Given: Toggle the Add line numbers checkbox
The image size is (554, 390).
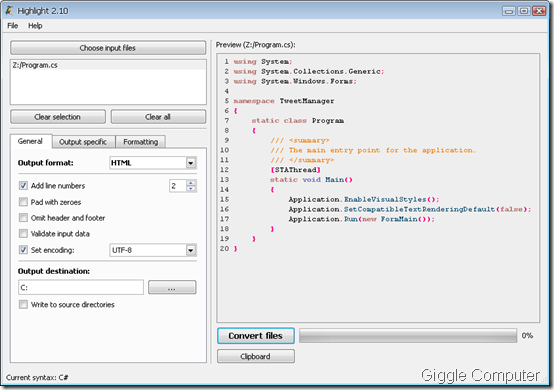Looking at the screenshot, I should pos(23,185).
